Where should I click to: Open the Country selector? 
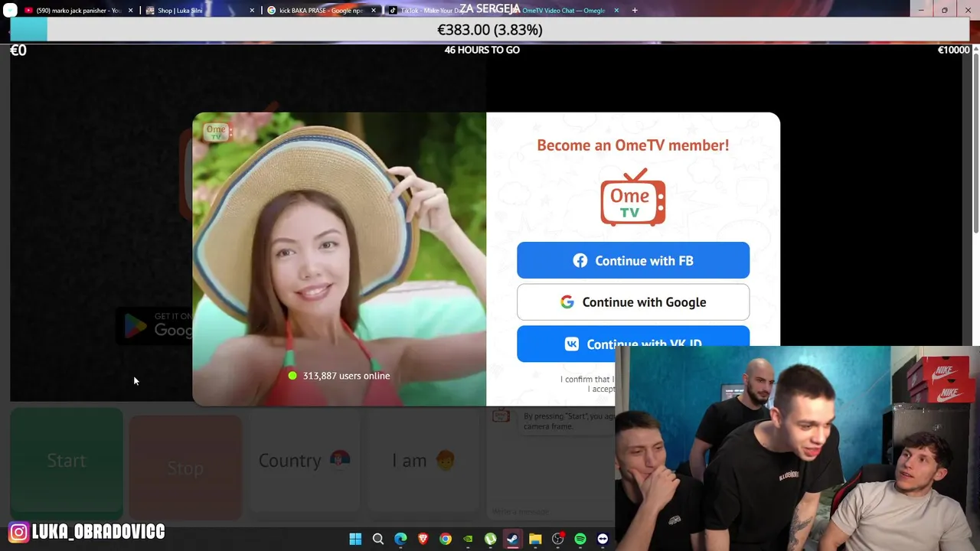click(x=304, y=461)
